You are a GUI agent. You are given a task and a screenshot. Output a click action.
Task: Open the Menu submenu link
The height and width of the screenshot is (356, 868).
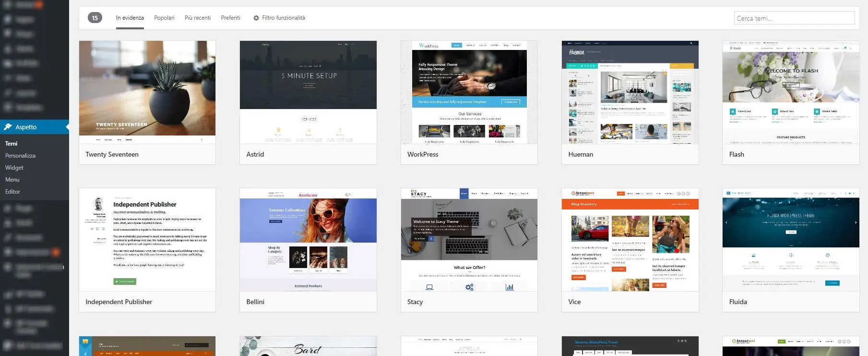[12, 180]
